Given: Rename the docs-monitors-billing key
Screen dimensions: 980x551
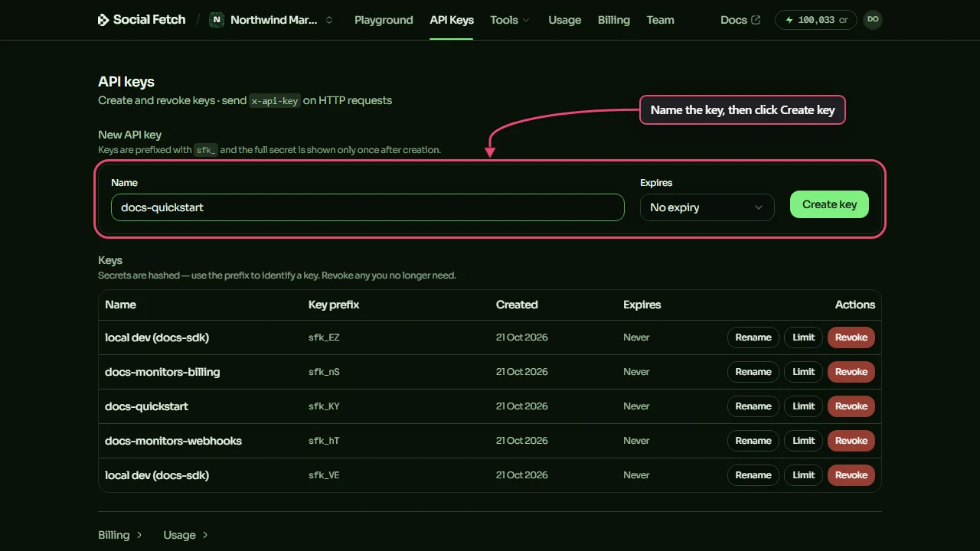Looking at the screenshot, I should click(753, 372).
